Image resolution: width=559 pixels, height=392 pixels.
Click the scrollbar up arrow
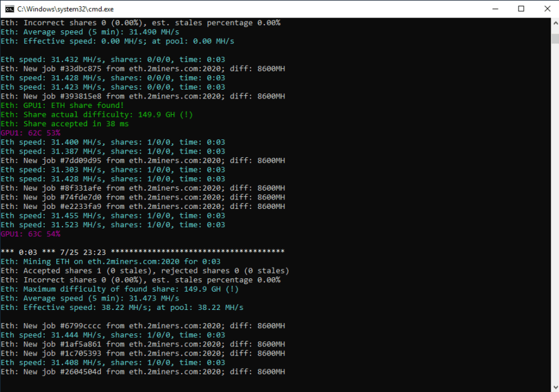coord(554,23)
